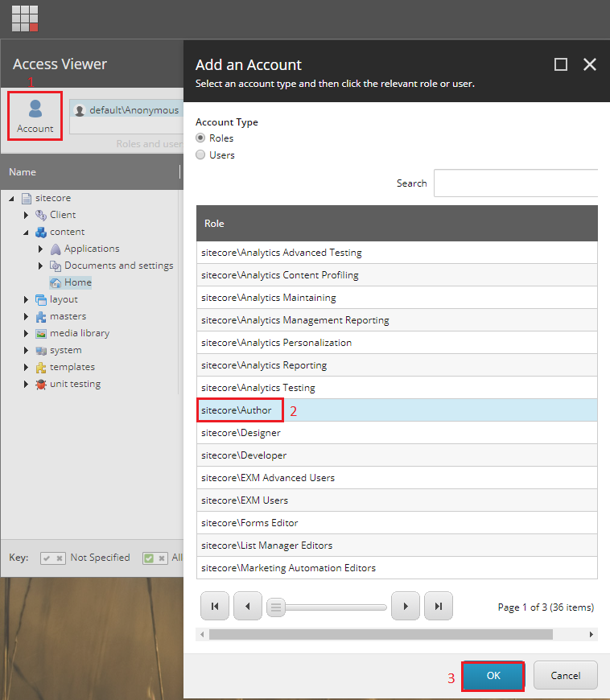Select sitecore\Analytics Reporting role

tap(397, 365)
